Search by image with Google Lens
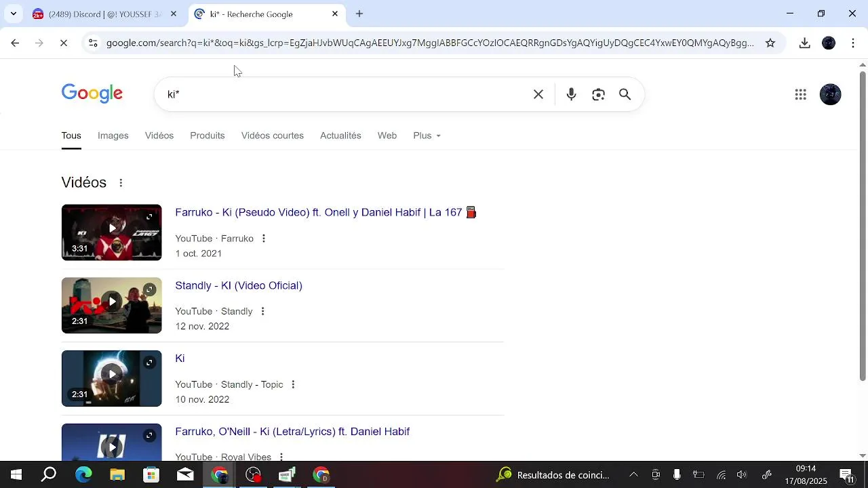The width and height of the screenshot is (868, 488). click(x=598, y=94)
